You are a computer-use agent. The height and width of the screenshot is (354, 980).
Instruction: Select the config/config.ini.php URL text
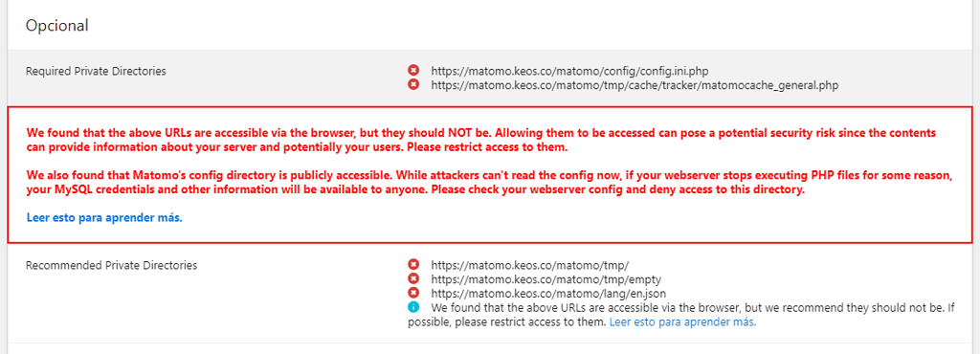pos(570,71)
